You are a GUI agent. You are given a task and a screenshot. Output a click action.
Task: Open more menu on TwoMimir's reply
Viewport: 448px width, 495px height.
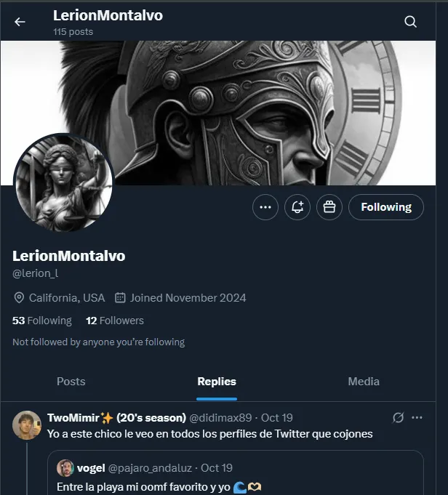coord(417,418)
